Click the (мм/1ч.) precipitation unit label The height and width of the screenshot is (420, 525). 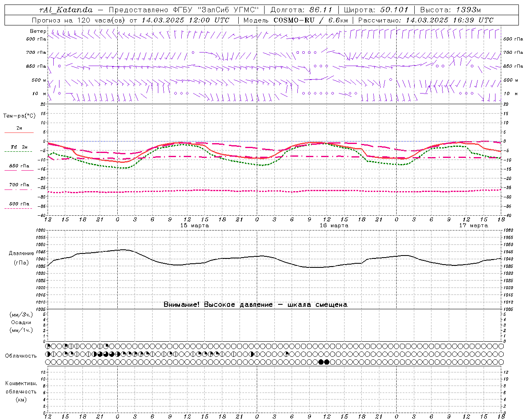(x=21, y=330)
